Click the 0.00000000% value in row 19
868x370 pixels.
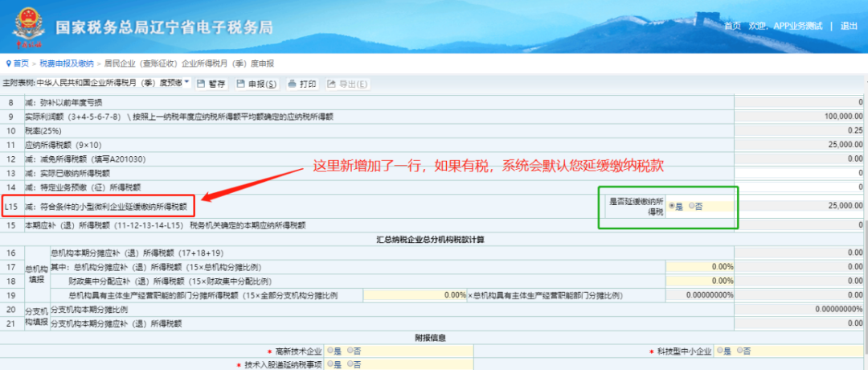[x=710, y=295]
